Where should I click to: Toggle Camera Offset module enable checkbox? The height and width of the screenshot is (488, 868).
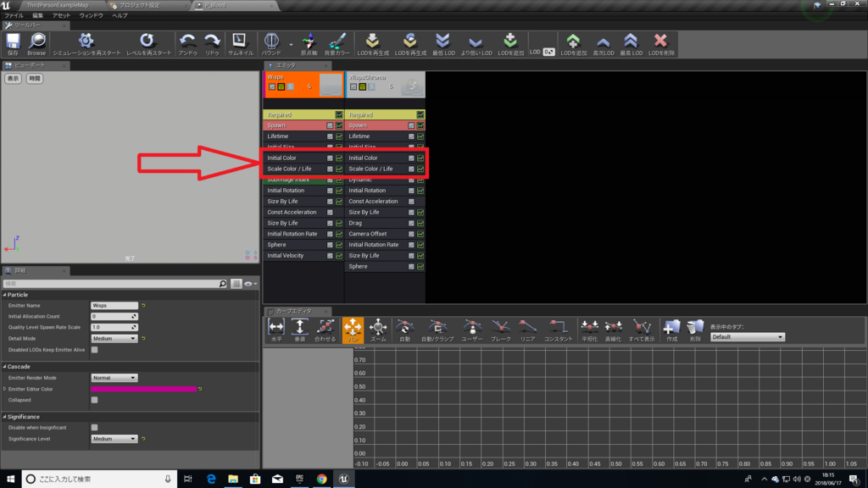[411, 234]
